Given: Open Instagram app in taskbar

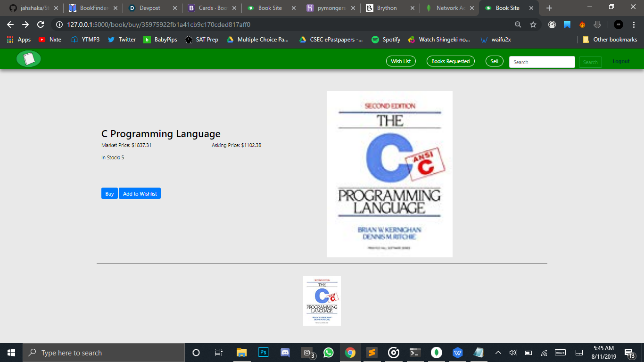Looking at the screenshot, I should (x=307, y=353).
